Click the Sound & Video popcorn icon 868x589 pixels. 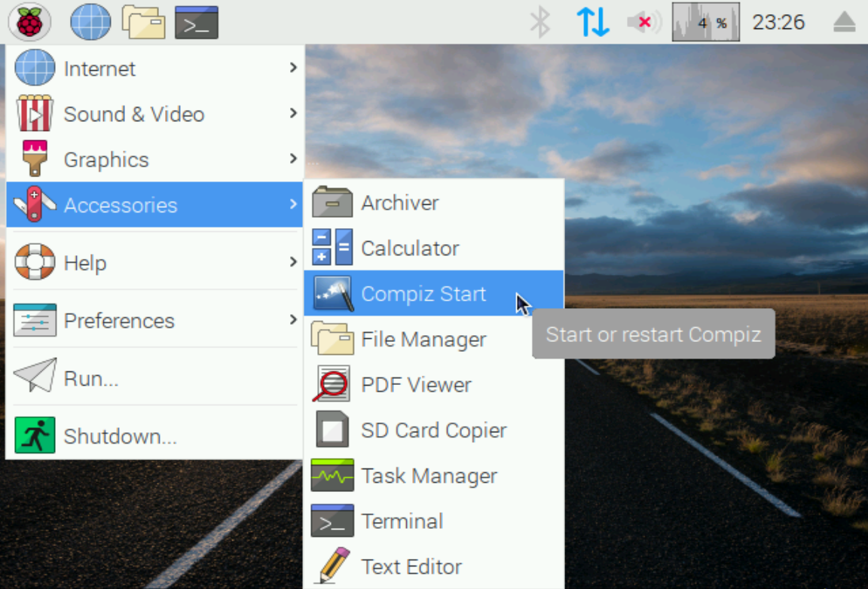[35, 113]
